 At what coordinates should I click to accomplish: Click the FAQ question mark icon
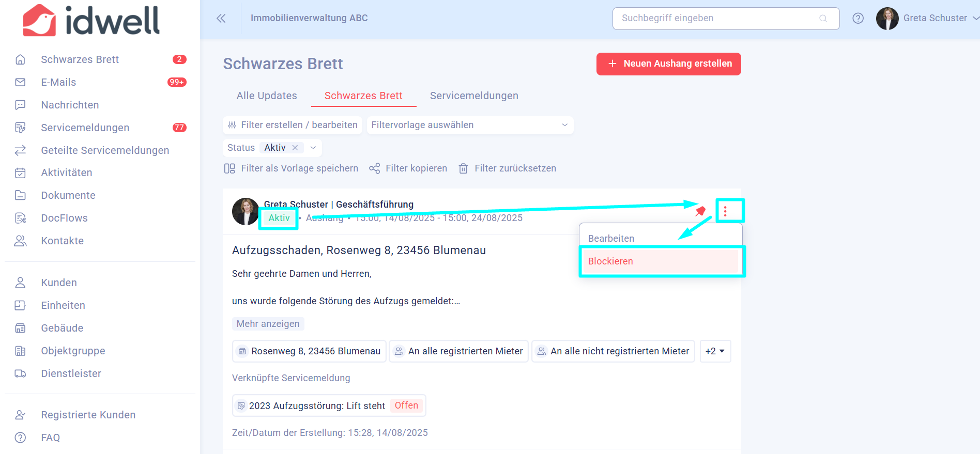[x=20, y=437]
